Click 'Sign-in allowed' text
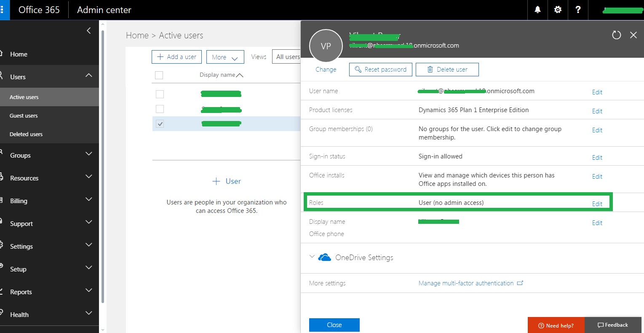This screenshot has height=333, width=644. [440, 156]
